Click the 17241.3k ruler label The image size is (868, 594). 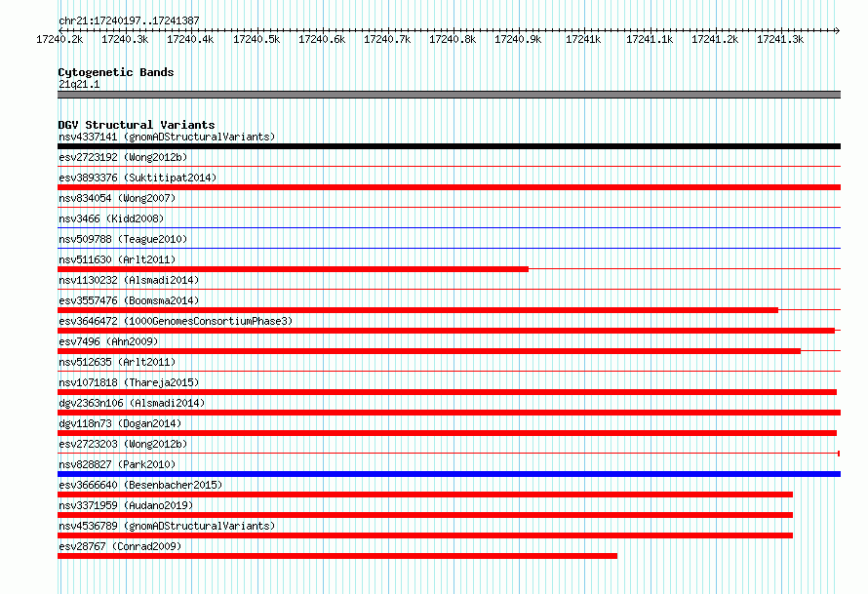[x=780, y=39]
